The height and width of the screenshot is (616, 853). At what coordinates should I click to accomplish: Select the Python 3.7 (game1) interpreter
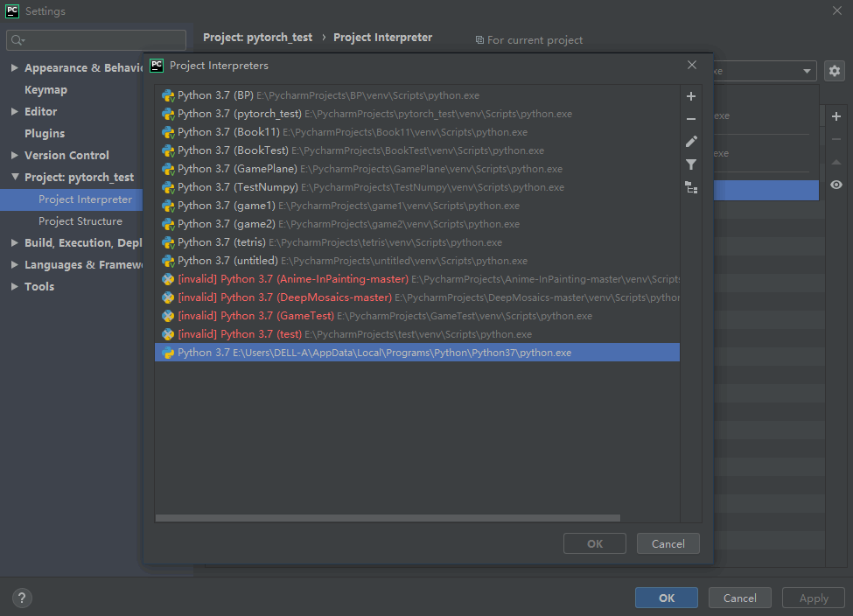pos(417,206)
